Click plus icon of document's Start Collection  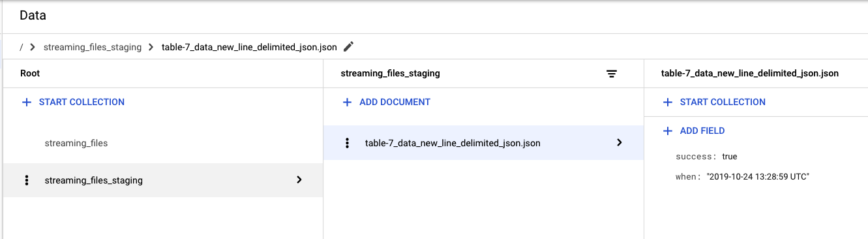667,102
